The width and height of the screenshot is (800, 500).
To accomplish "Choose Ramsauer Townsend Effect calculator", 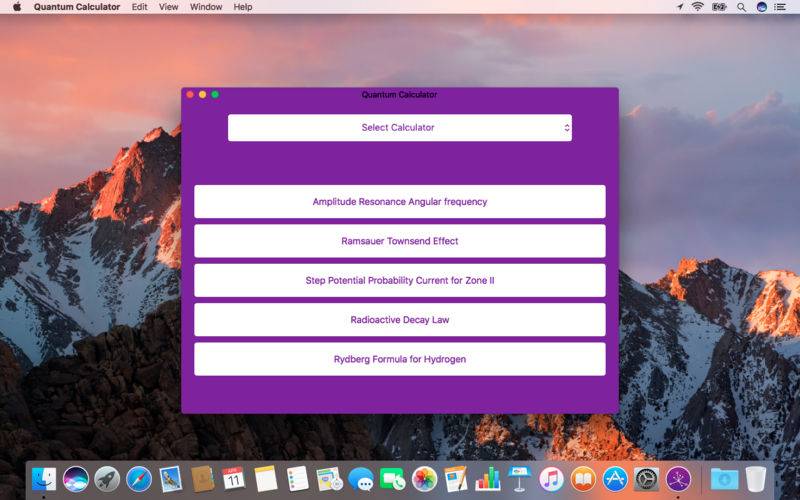I will [x=399, y=241].
